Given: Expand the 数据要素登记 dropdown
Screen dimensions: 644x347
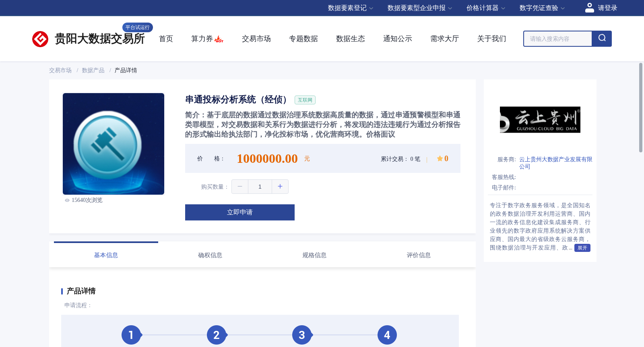Looking at the screenshot, I should (351, 8).
